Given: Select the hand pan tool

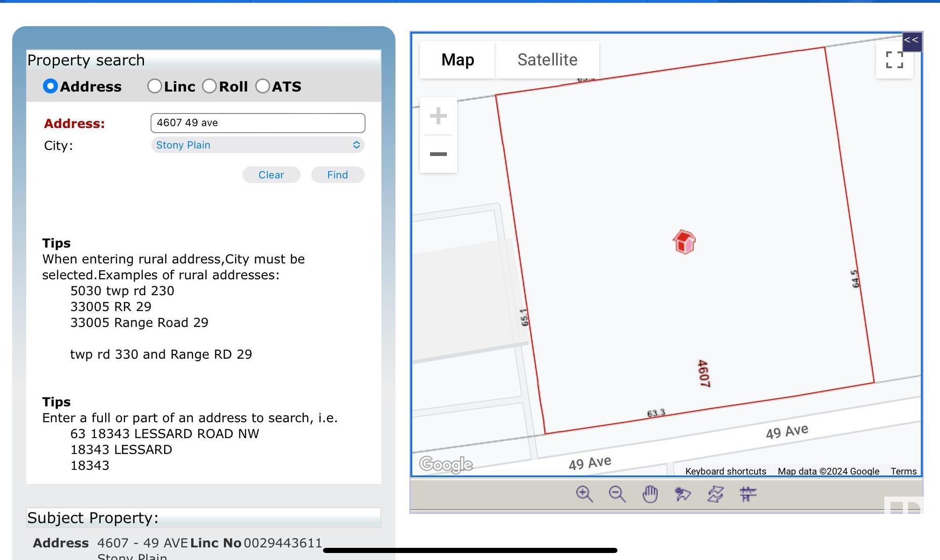Looking at the screenshot, I should coord(650,494).
